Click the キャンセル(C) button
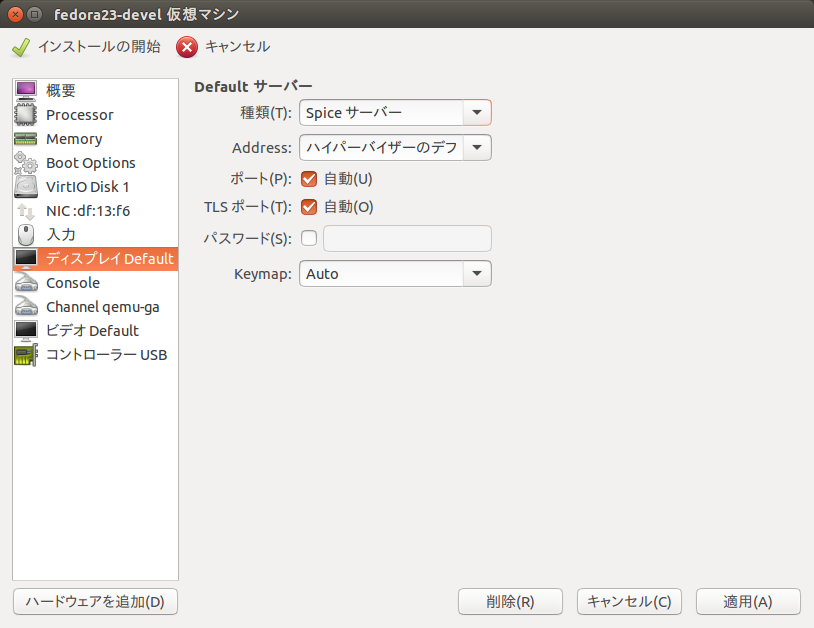Viewport: 814px width, 628px height. (x=629, y=602)
